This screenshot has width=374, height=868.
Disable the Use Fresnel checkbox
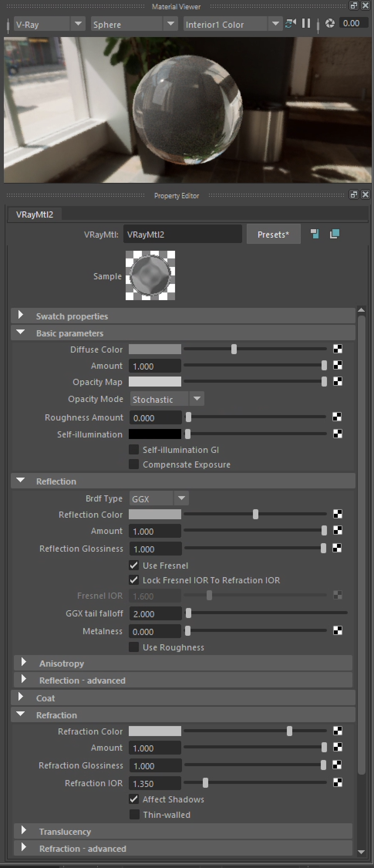[x=134, y=565]
